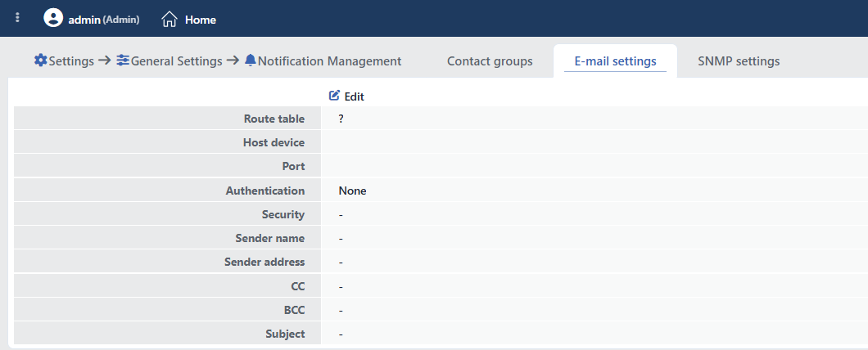Click the BCC label
This screenshot has width=868, height=350.
click(x=294, y=310)
